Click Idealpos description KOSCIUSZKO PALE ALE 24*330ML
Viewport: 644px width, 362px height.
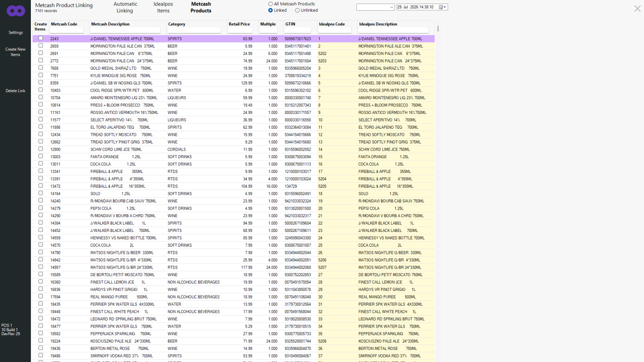coord(389,341)
